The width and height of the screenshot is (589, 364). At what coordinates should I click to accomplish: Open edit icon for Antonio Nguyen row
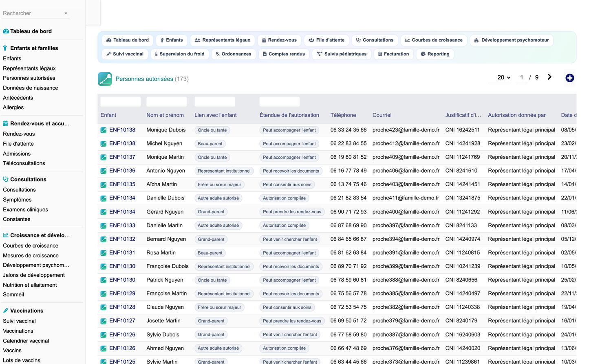point(104,171)
